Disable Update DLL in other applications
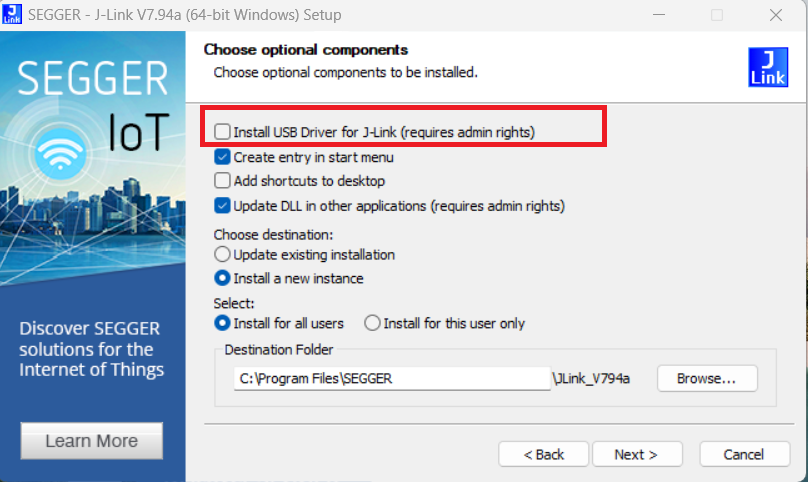The height and width of the screenshot is (482, 808). [x=222, y=206]
